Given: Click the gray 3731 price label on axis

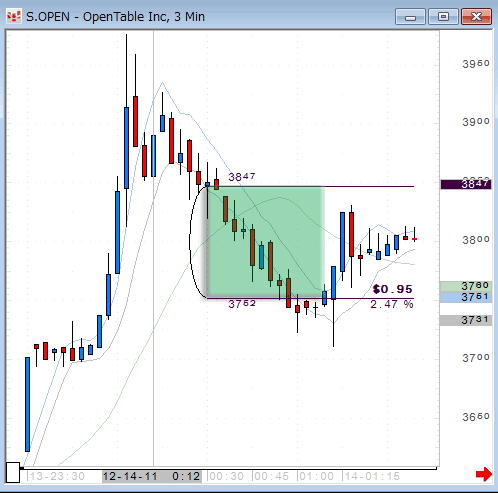Looking at the screenshot, I should coord(466,320).
